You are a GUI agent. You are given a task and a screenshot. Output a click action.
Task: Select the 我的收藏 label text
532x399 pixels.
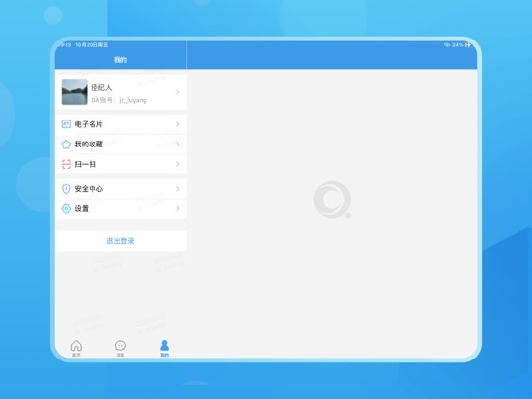point(89,145)
